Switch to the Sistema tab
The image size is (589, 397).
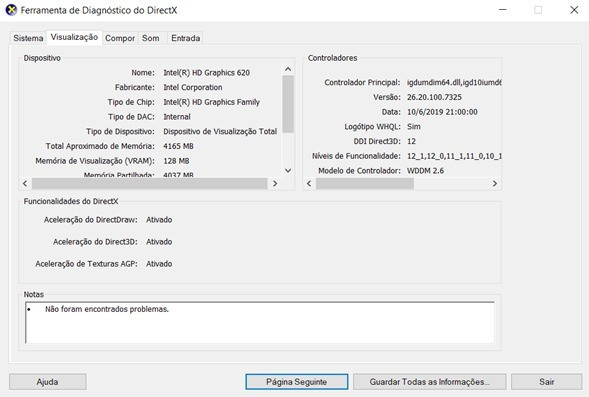point(28,38)
